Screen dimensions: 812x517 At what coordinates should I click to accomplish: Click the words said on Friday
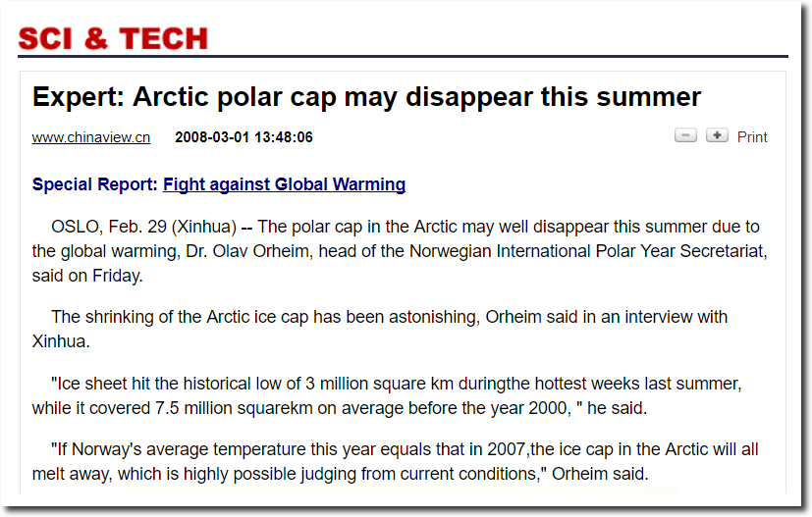click(87, 276)
